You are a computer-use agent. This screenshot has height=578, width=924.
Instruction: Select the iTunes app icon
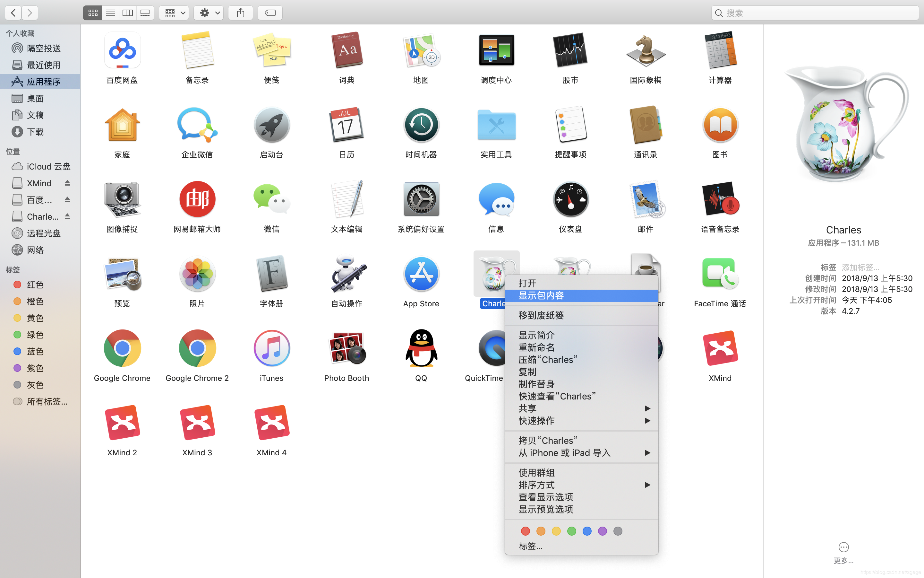click(271, 348)
